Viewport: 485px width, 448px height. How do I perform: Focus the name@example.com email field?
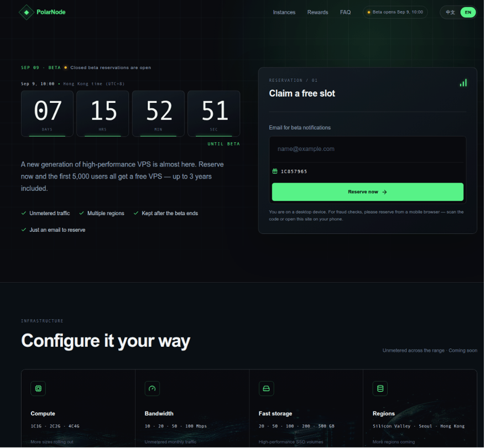coord(367,149)
